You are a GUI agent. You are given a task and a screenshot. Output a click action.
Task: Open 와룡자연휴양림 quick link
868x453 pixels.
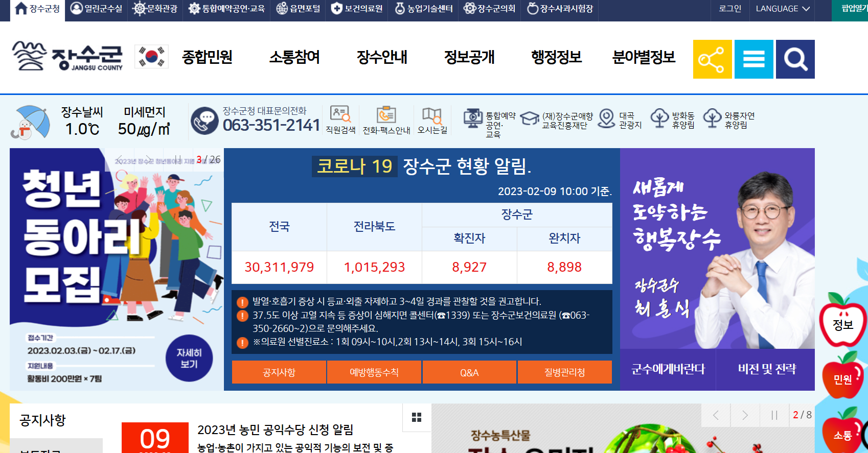[729, 120]
